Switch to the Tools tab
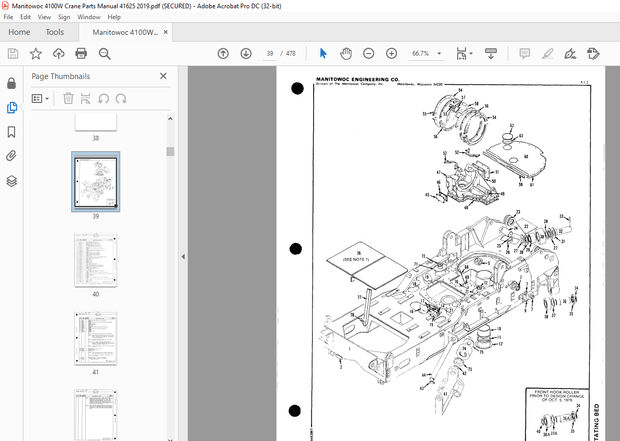This screenshot has width=620, height=441. tap(55, 32)
